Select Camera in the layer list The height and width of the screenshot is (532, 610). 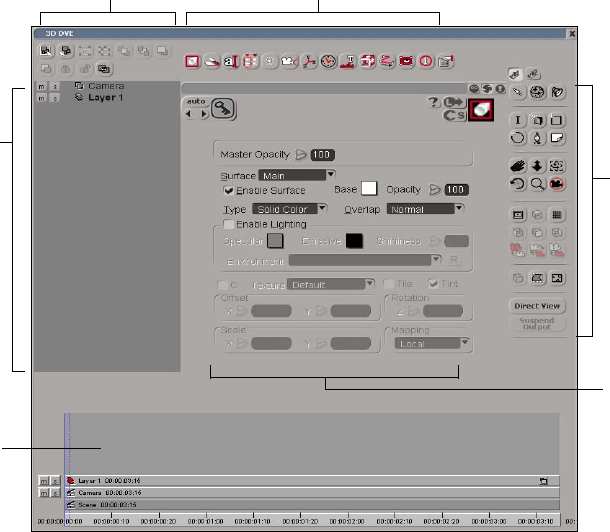pos(106,86)
